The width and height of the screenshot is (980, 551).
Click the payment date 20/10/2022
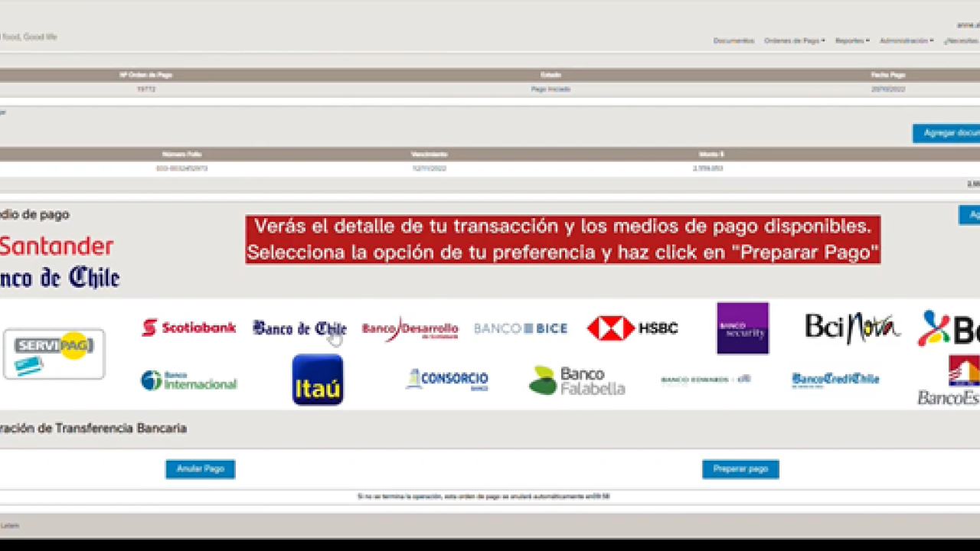[888, 90]
